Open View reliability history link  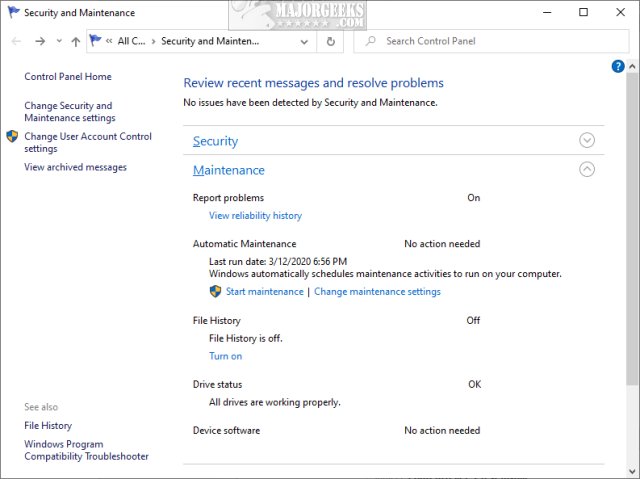(255, 215)
